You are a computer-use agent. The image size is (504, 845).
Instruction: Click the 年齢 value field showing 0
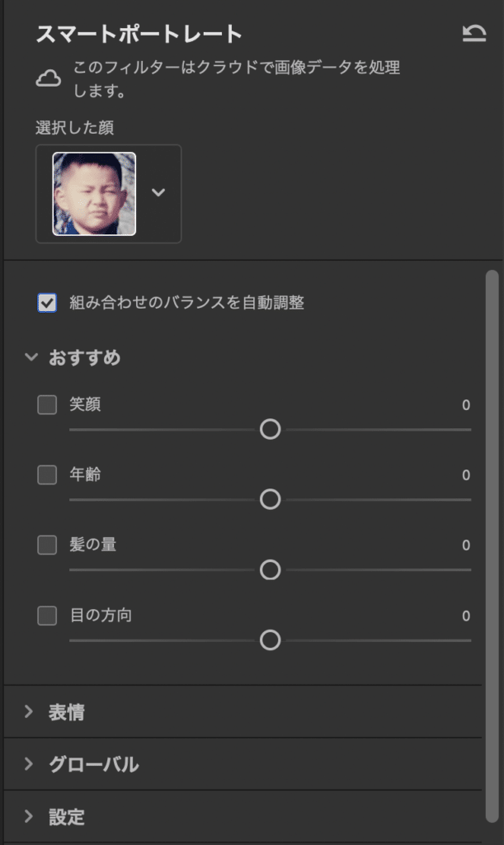[x=466, y=474]
